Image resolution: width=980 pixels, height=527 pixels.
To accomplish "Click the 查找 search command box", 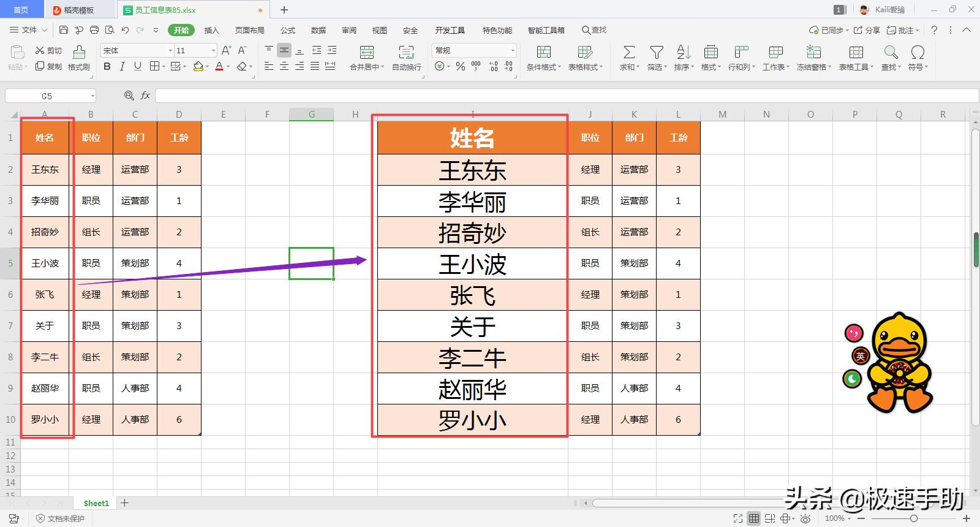I will click(594, 30).
